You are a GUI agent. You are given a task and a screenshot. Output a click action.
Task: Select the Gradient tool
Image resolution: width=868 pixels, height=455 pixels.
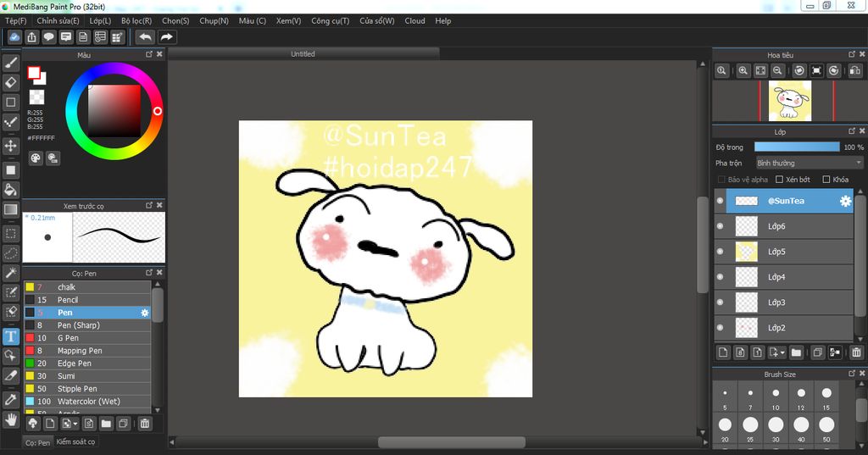(10, 210)
